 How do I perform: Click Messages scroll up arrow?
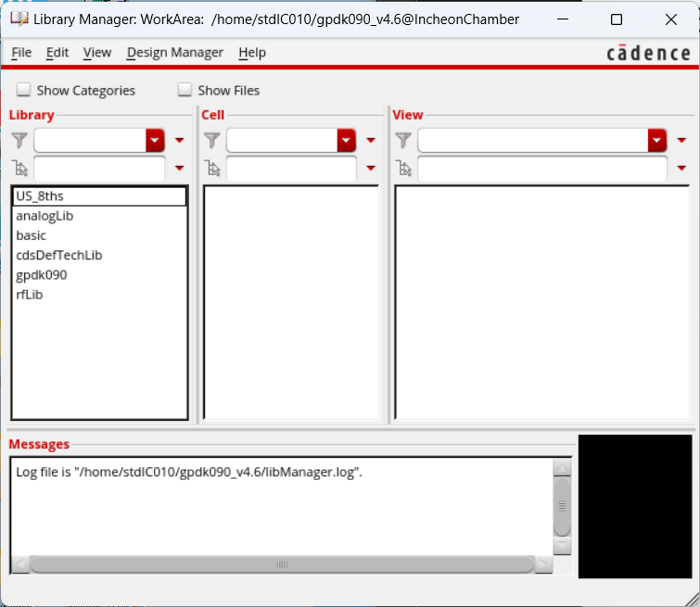[562, 468]
